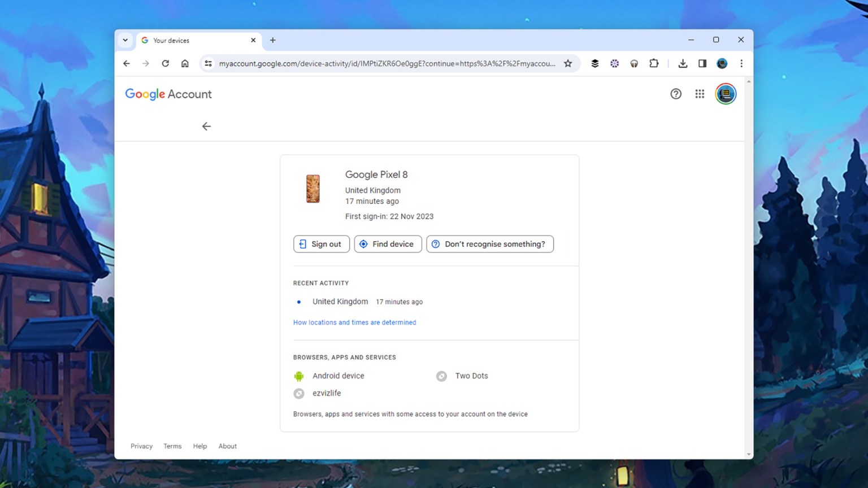Open 'How locations and times are determined' link

click(x=354, y=323)
